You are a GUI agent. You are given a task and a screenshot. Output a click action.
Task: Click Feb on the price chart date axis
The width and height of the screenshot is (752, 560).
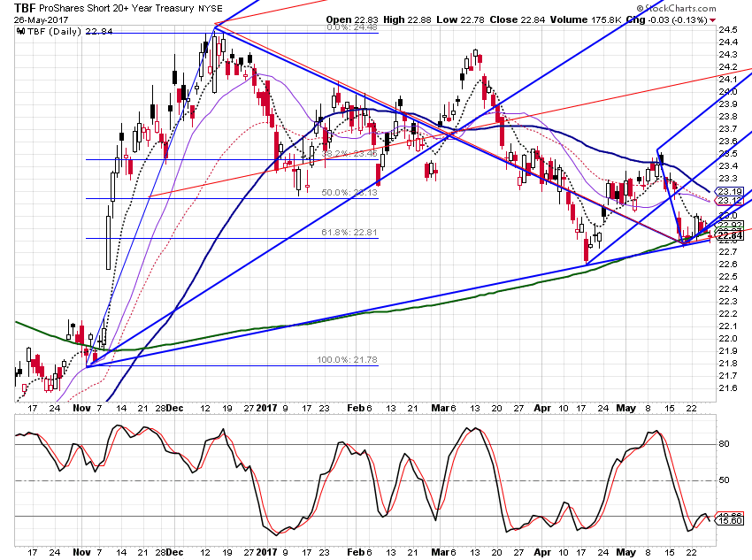coord(356,408)
